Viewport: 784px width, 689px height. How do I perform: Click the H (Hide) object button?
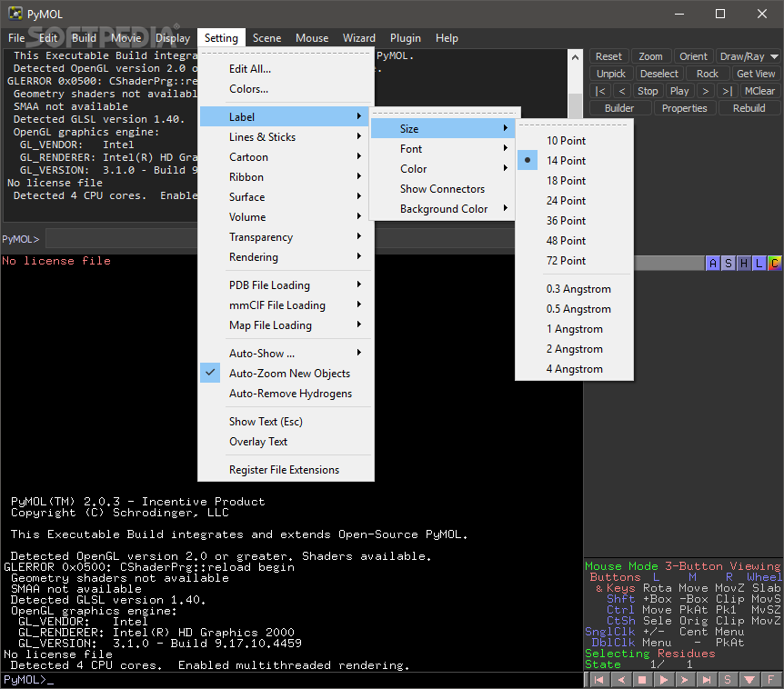744,264
